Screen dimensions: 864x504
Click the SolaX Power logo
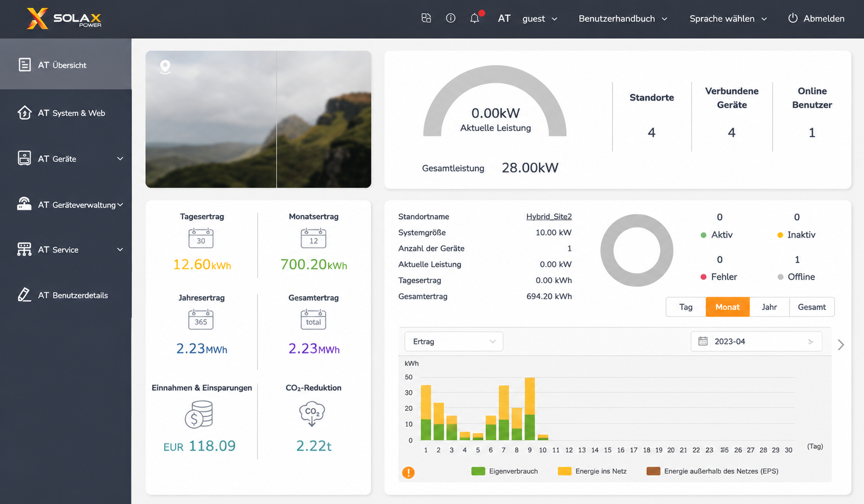point(64,19)
